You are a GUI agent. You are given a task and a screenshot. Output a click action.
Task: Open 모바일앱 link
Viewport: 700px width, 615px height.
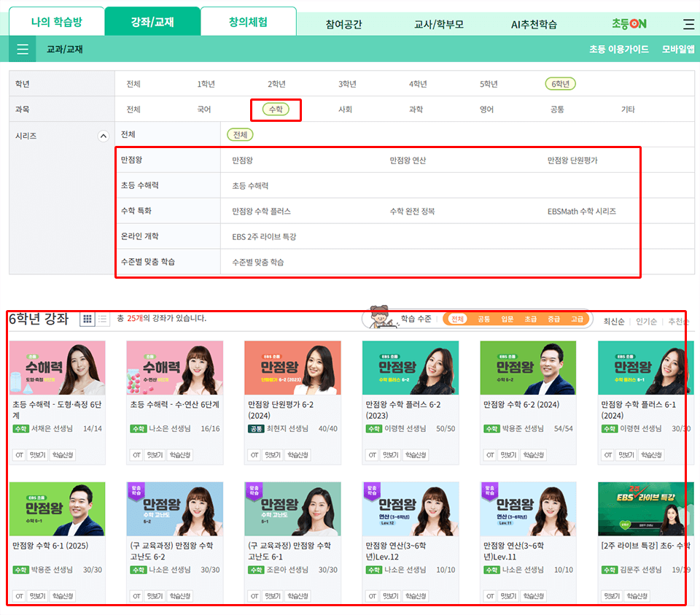click(678, 49)
